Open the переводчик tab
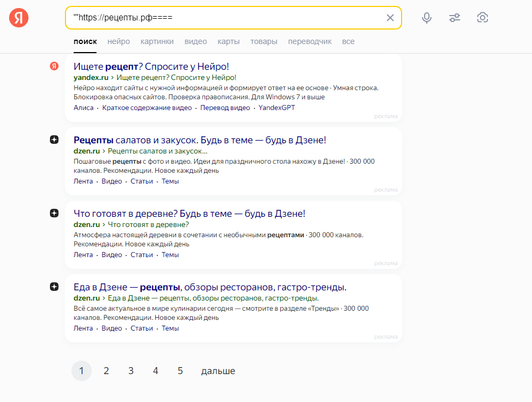This screenshot has width=532, height=402. point(310,41)
